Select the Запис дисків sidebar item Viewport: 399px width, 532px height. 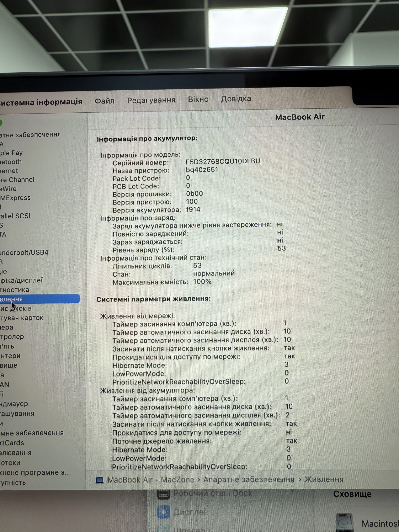pos(16,309)
